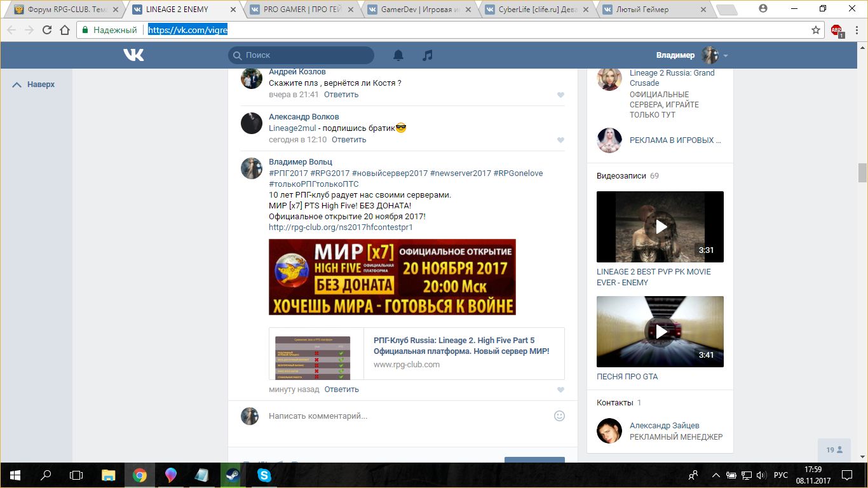
Task: Switch to the PRO GAMER tab
Action: pyautogui.click(x=300, y=10)
